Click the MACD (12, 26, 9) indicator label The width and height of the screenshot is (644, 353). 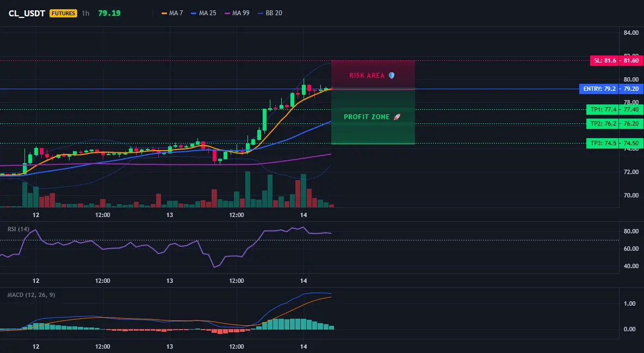(31, 295)
